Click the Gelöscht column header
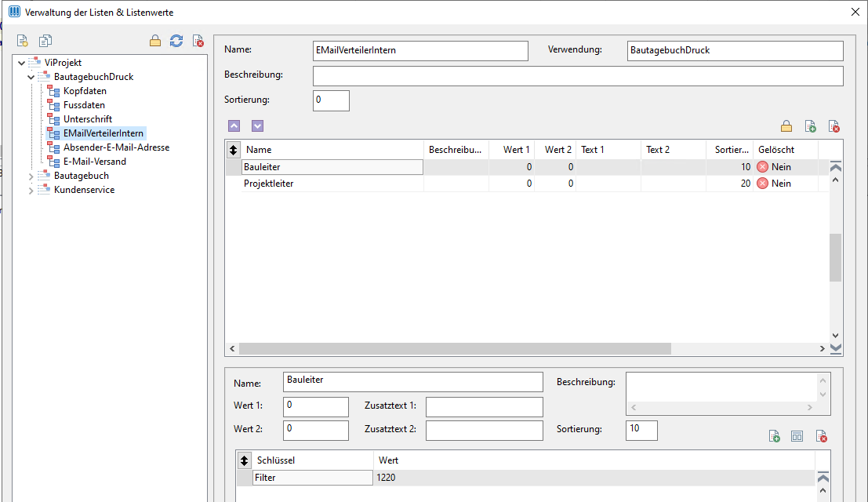 tap(786, 150)
